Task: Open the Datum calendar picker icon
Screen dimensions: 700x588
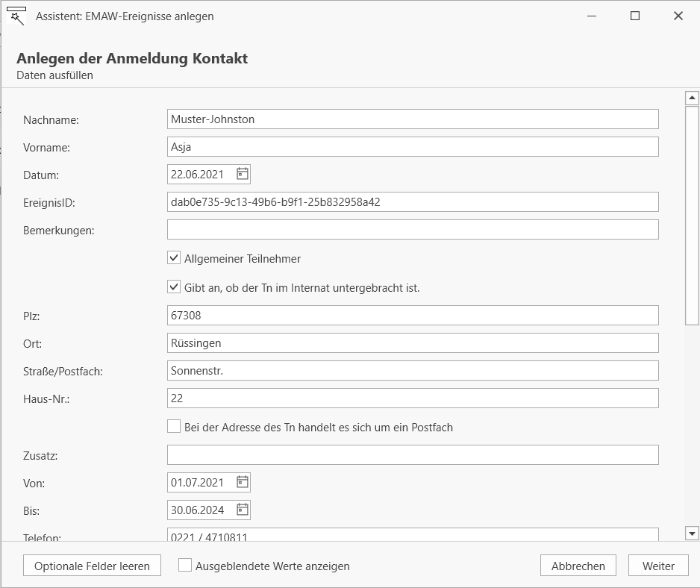Action: click(x=243, y=174)
